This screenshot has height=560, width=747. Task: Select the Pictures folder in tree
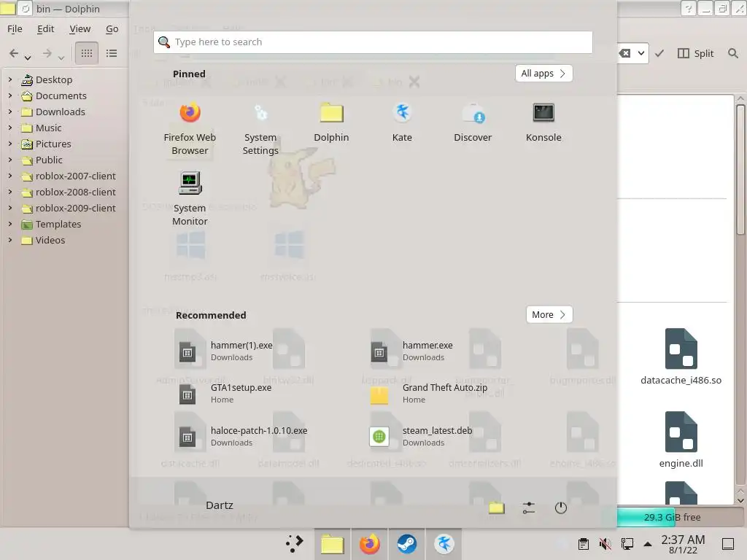click(x=46, y=144)
